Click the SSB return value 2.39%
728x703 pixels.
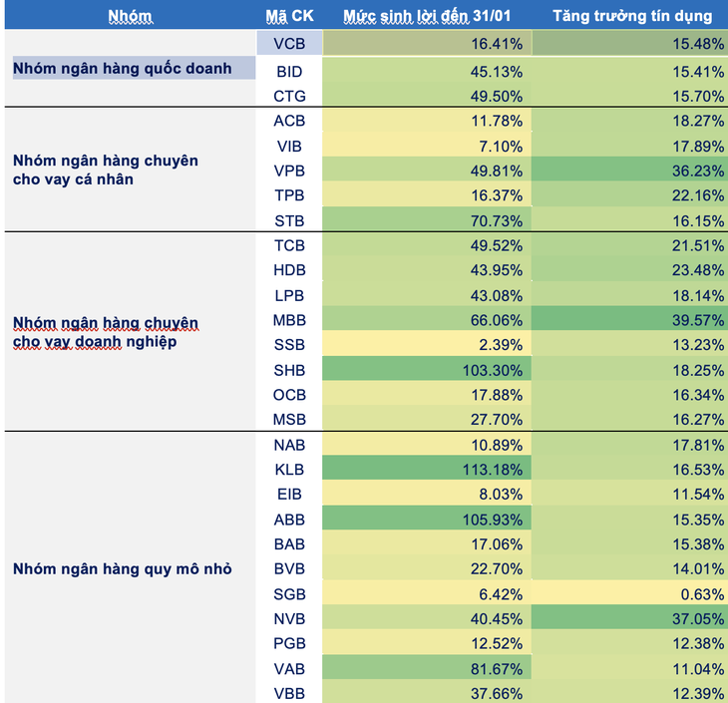point(426,344)
